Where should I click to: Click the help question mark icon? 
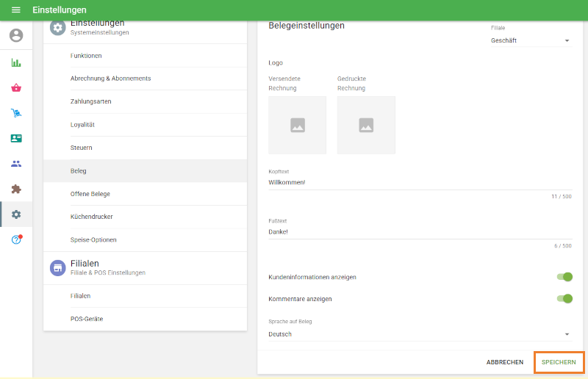(16, 240)
